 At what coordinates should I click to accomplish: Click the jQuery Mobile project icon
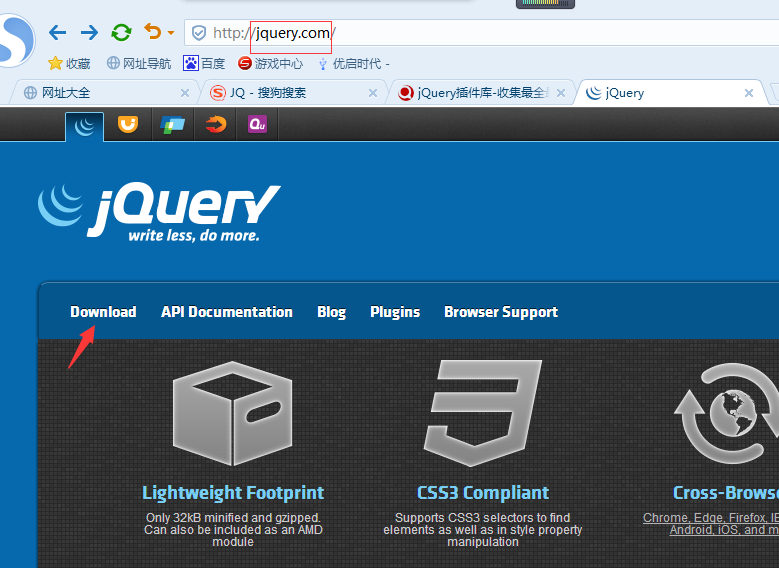click(x=172, y=125)
